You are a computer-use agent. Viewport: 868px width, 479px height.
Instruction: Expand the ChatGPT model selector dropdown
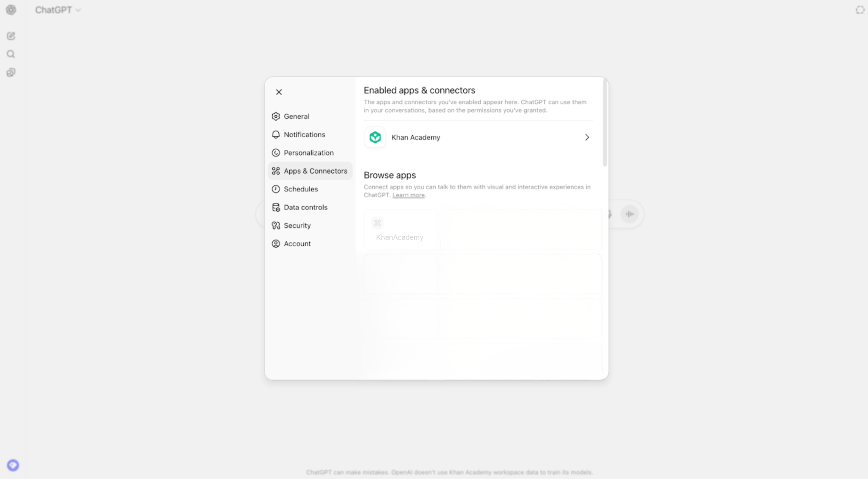(x=58, y=10)
